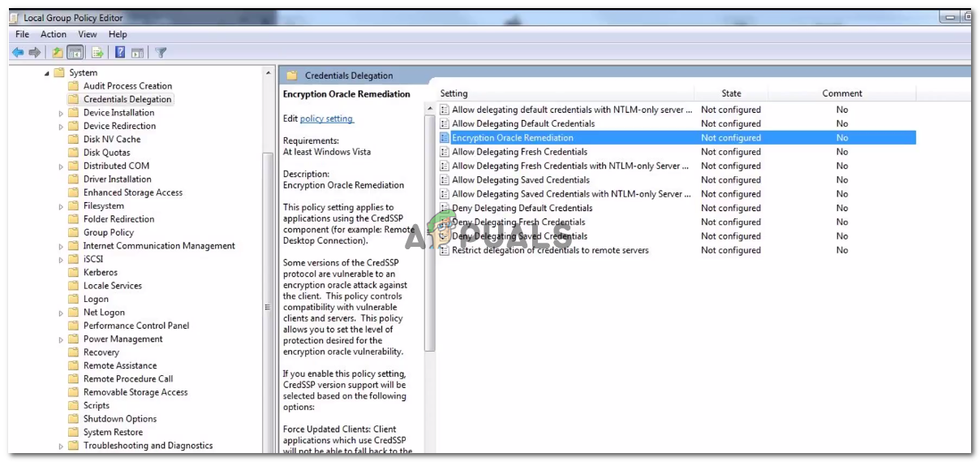The width and height of the screenshot is (980, 462).
Task: Expand the Filesystem node
Action: tap(61, 206)
